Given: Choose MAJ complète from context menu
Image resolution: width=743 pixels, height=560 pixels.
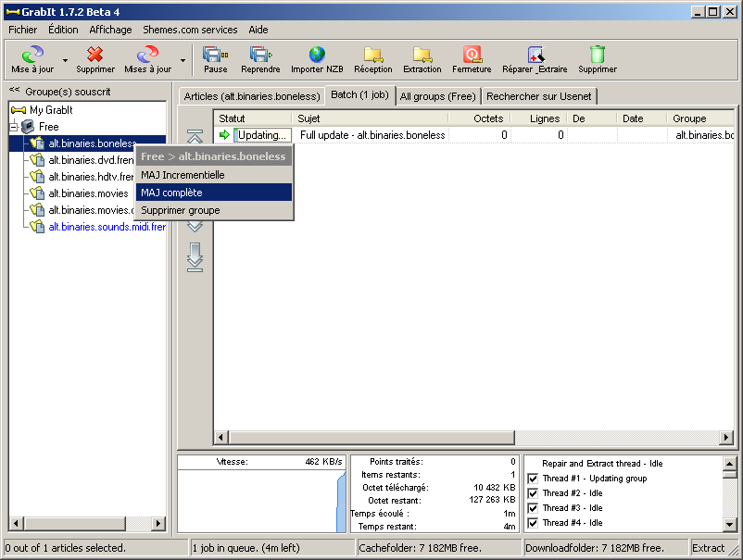Looking at the screenshot, I should [214, 193].
